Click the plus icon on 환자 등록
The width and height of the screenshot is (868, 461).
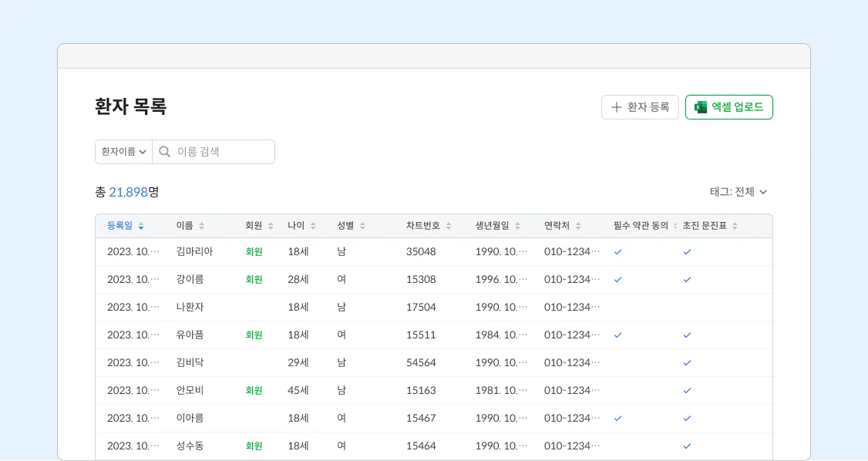pyautogui.click(x=616, y=107)
